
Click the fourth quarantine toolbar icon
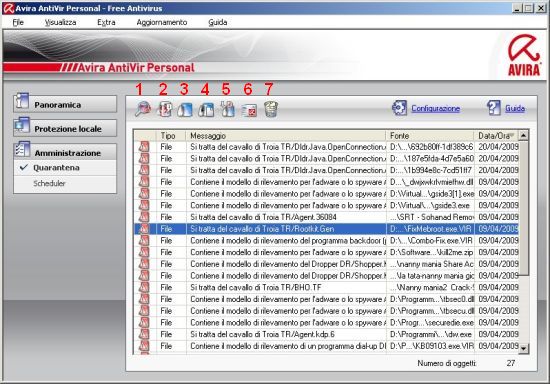206,110
